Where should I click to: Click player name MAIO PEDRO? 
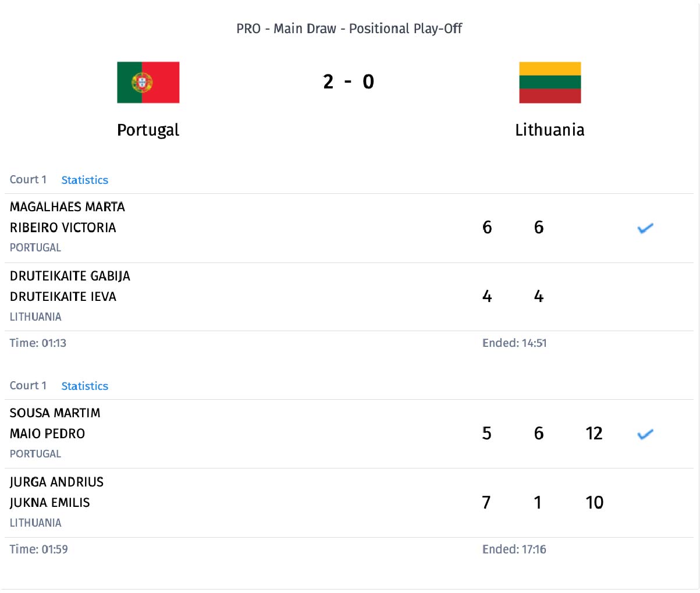click(47, 434)
